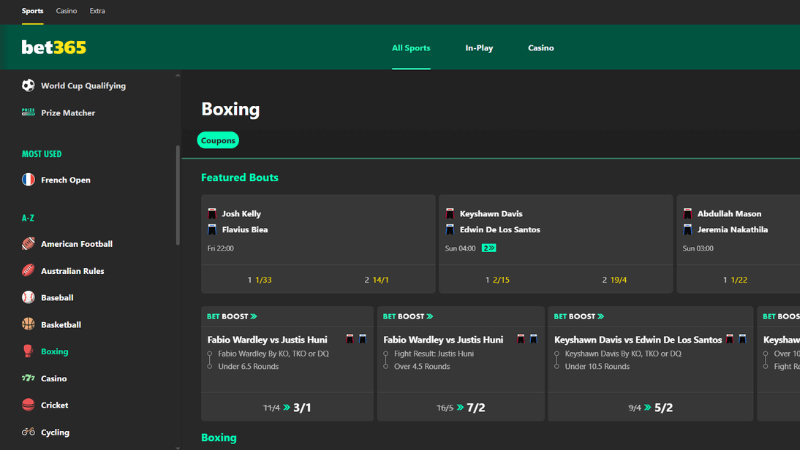Screen dimensions: 800x450
Task: Click the first Bet Boost double-arrow icon
Action: tap(254, 316)
